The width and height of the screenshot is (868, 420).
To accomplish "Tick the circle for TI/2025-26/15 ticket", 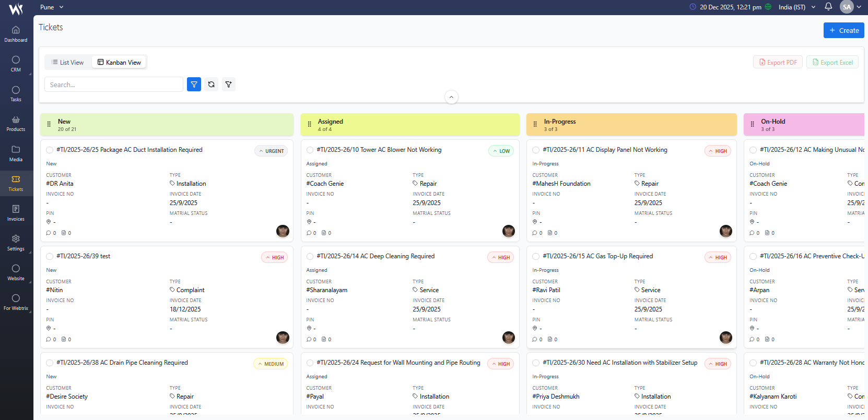I will click(x=536, y=257).
